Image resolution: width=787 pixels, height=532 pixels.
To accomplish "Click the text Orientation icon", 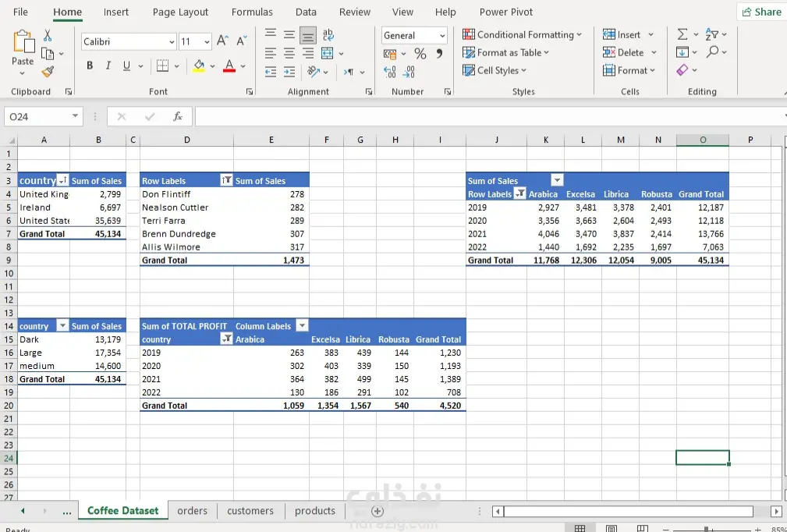I will click(314, 72).
